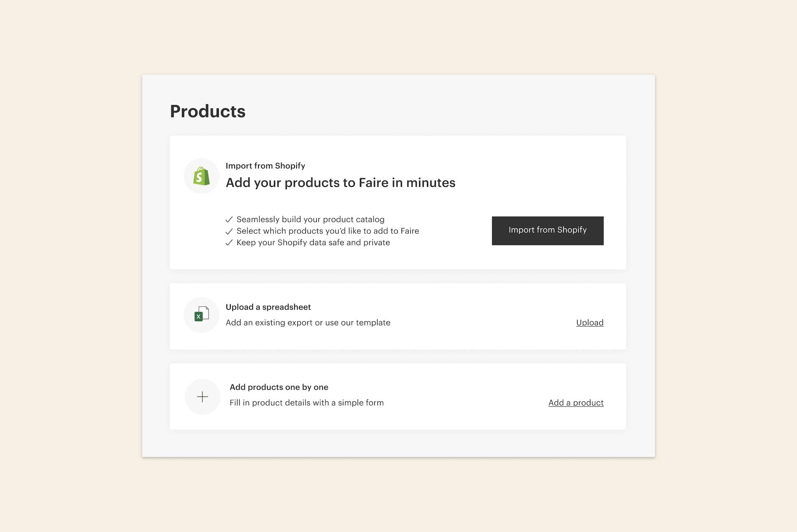Click checkmark beside "Seamlessly build your product catalog"
The height and width of the screenshot is (532, 797).
click(x=229, y=219)
